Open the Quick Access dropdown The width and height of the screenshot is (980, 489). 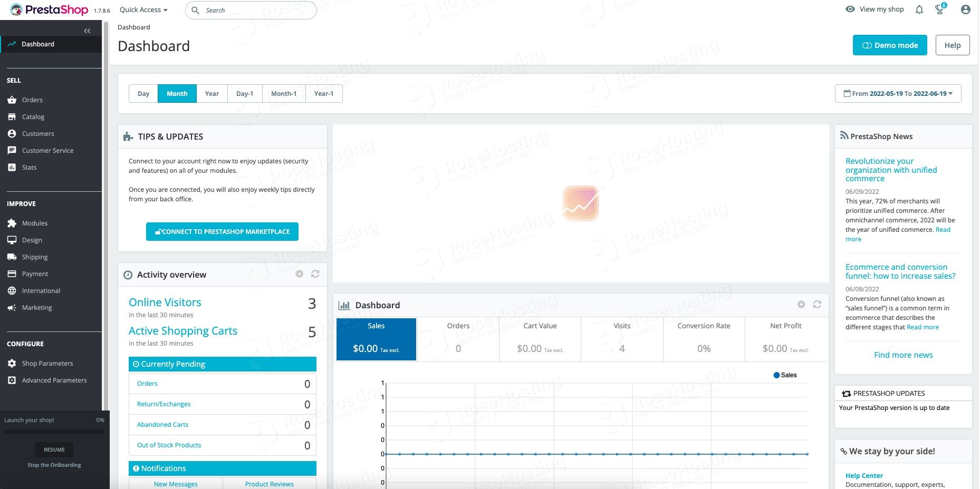(x=142, y=9)
